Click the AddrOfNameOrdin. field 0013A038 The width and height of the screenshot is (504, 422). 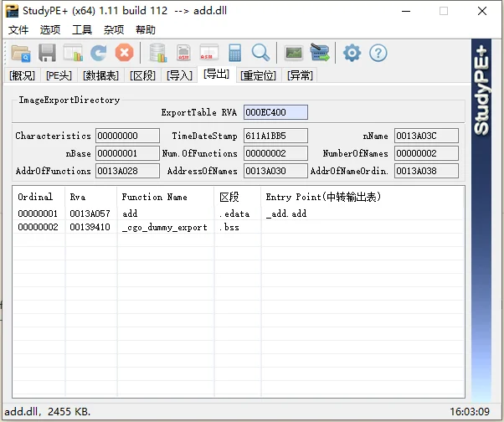pyautogui.click(x=426, y=171)
